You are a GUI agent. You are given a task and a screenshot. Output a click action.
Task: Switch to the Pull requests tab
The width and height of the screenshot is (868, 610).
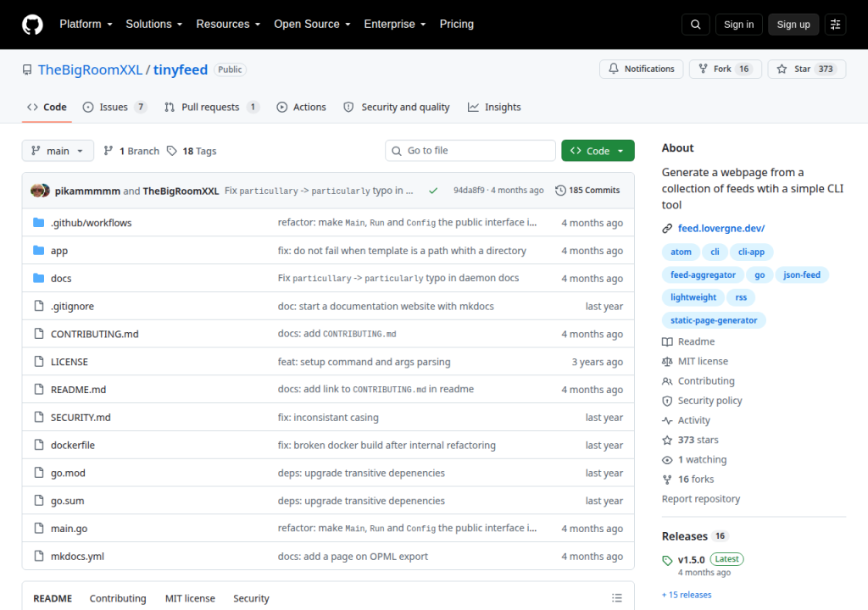[211, 108]
